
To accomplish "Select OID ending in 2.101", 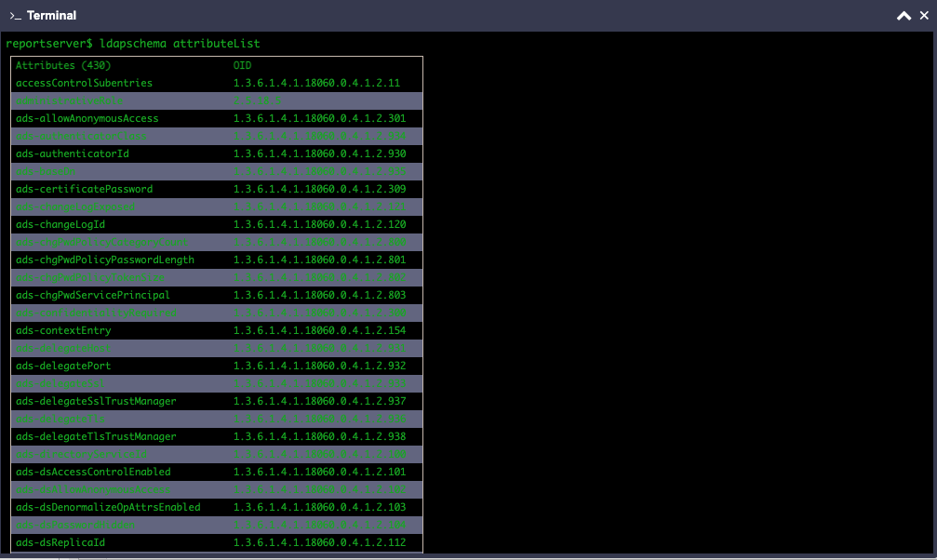I will (x=320, y=472).
